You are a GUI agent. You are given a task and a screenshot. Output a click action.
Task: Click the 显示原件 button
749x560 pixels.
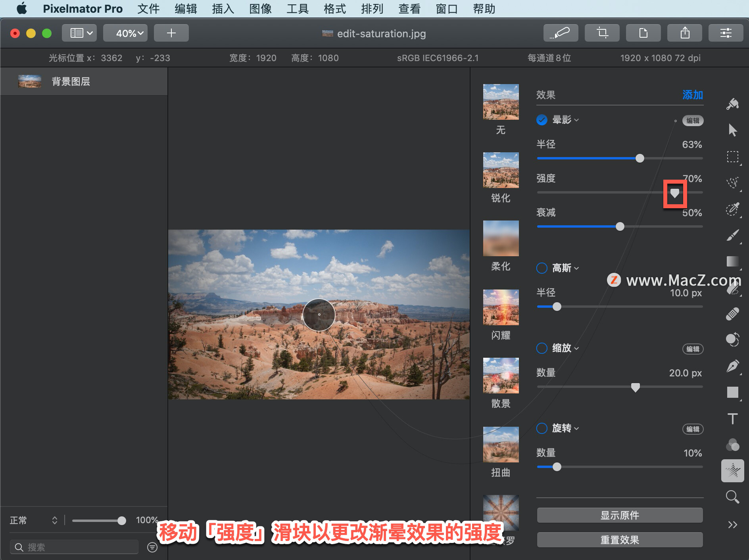point(620,515)
